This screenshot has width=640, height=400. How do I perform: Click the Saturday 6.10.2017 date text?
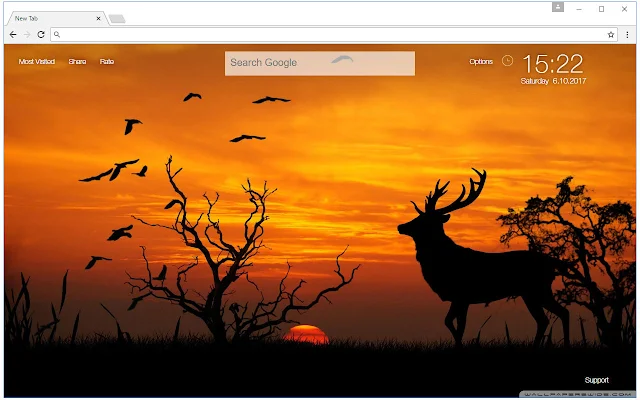553,81
